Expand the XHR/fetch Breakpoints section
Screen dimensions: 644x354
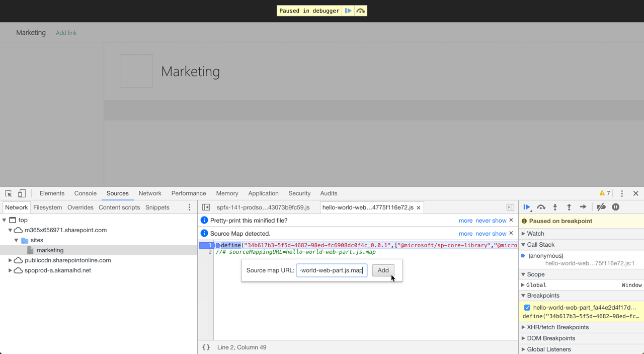pyautogui.click(x=523, y=327)
